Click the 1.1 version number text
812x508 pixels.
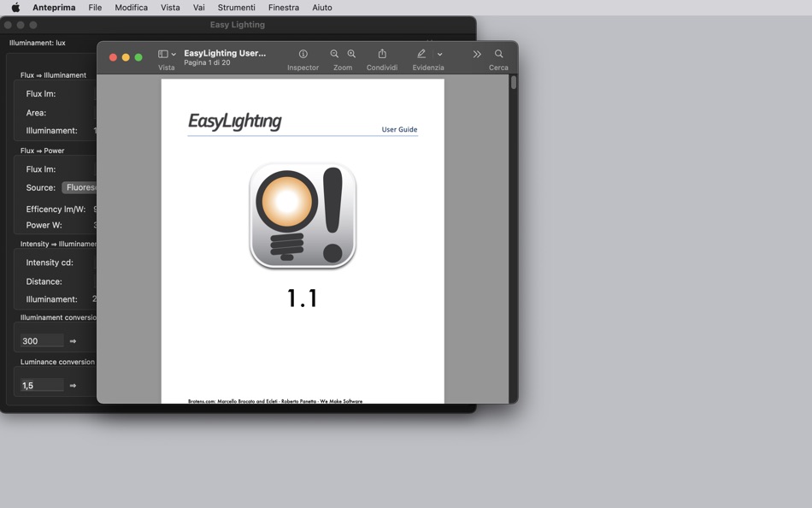[302, 298]
